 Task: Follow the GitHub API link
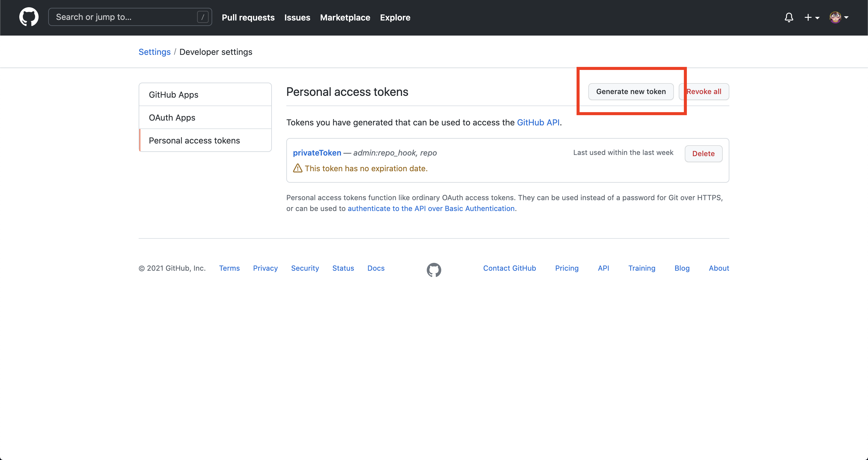538,122
